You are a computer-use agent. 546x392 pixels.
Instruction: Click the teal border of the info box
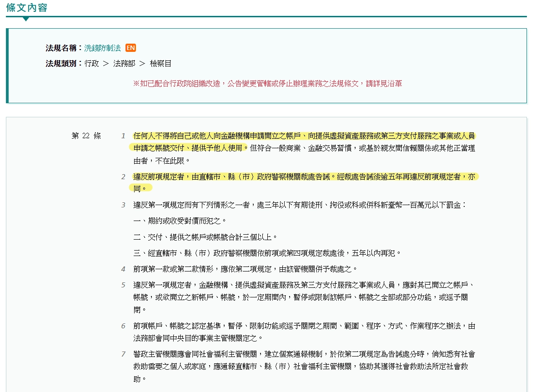(6, 65)
